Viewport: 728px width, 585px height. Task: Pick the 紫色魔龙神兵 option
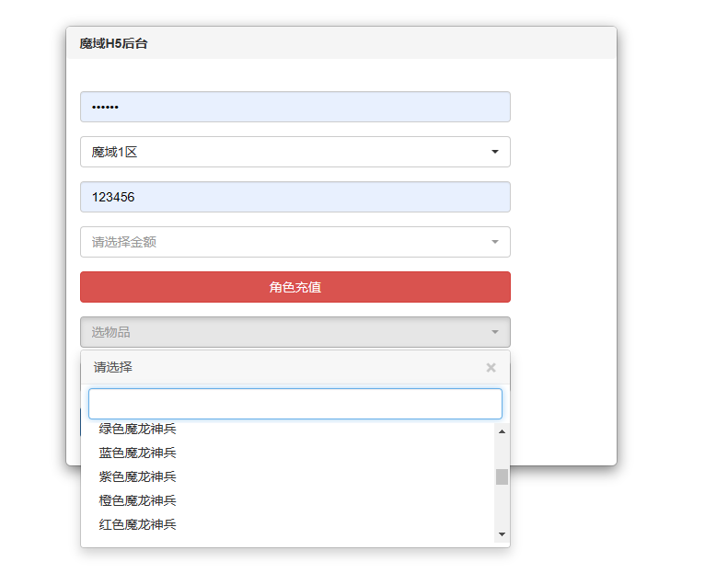pos(138,476)
